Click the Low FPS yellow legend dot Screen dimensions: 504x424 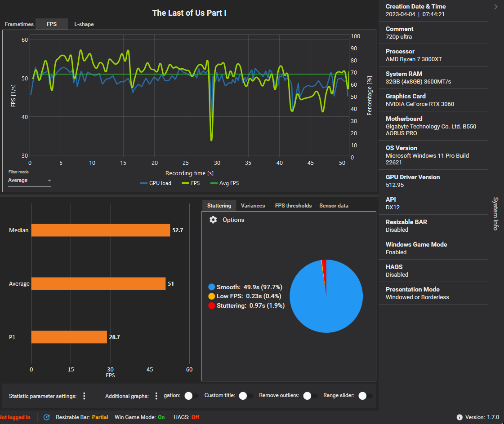pyautogui.click(x=211, y=296)
